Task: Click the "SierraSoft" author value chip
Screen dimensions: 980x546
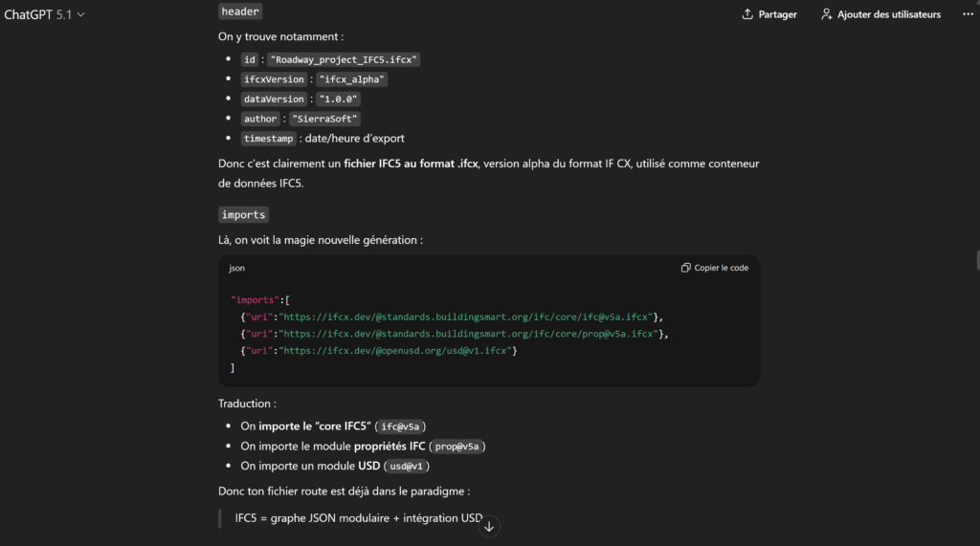Action: [325, 119]
